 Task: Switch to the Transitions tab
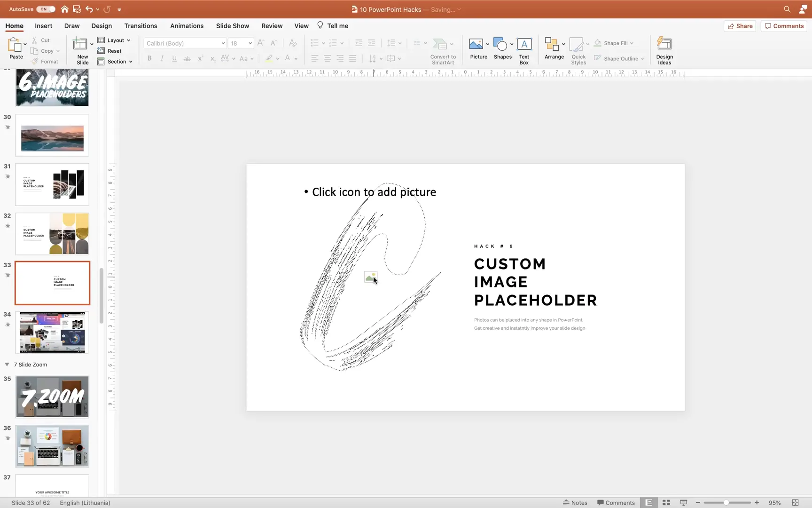141,26
